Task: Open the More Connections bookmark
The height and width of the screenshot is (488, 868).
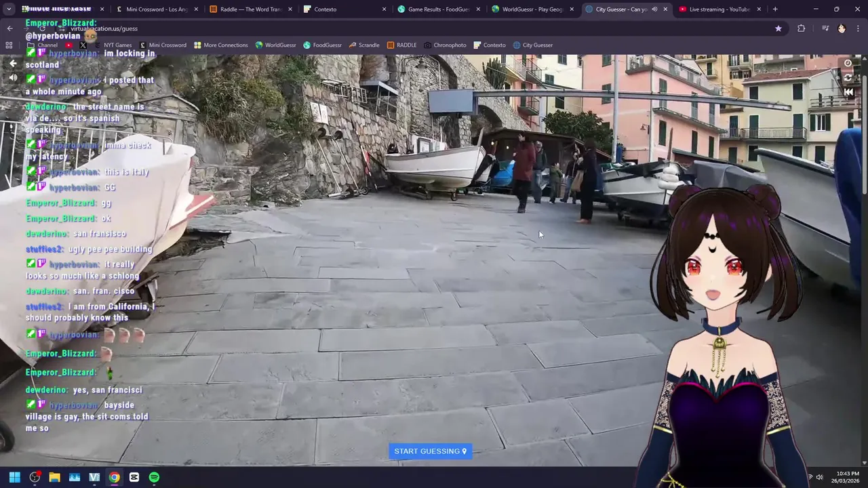Action: click(221, 45)
